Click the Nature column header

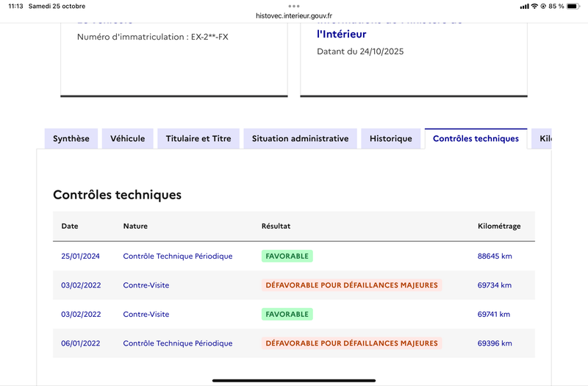click(x=135, y=226)
